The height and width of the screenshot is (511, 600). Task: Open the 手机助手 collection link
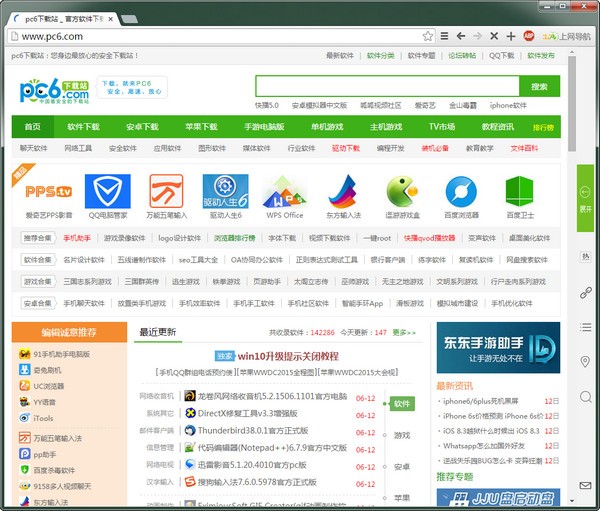click(77, 238)
